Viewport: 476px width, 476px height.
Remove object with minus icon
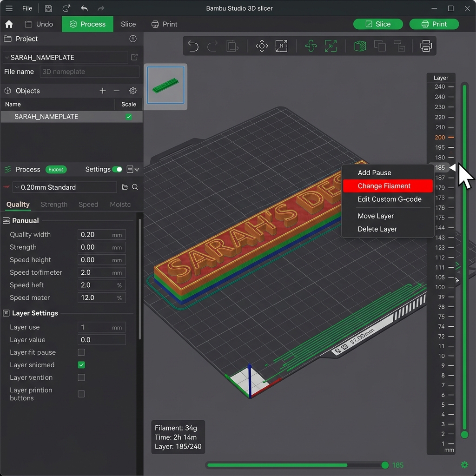[x=116, y=91]
